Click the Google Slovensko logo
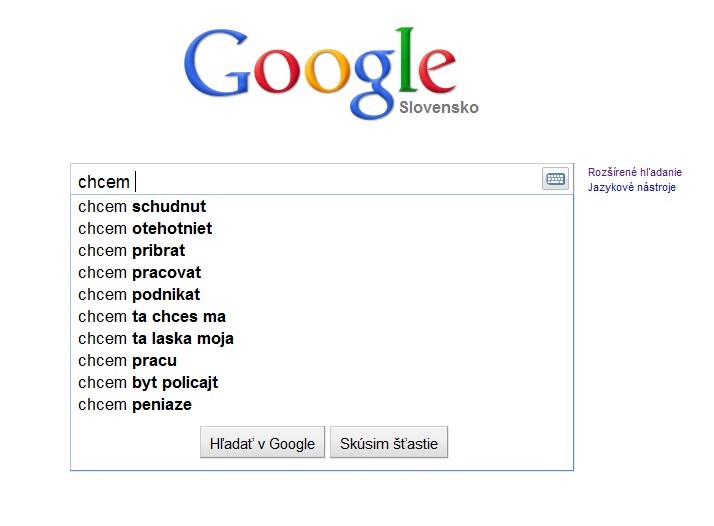 (x=331, y=73)
